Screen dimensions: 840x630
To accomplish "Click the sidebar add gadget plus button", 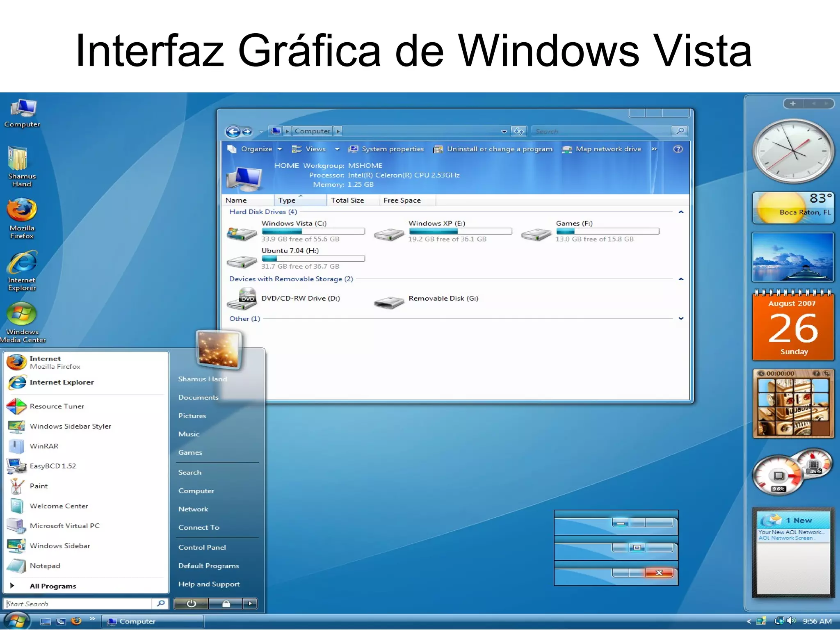I will point(793,103).
